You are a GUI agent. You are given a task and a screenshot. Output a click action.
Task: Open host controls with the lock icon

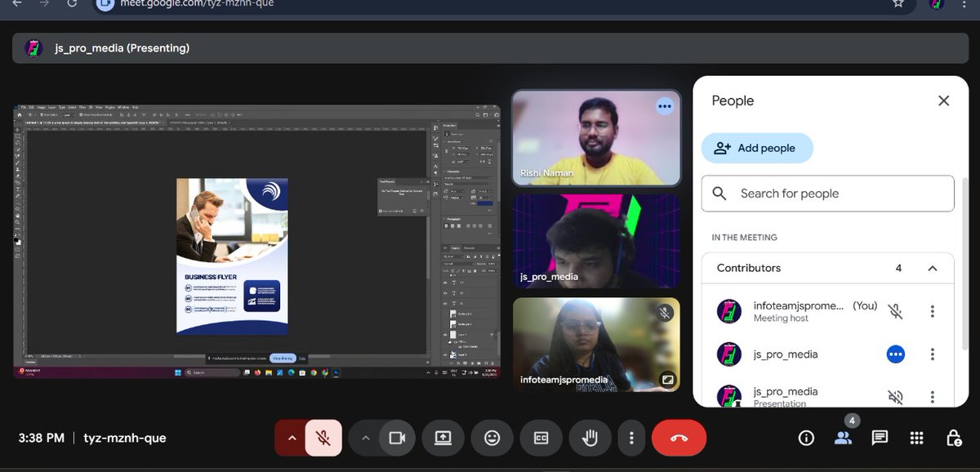tap(953, 438)
